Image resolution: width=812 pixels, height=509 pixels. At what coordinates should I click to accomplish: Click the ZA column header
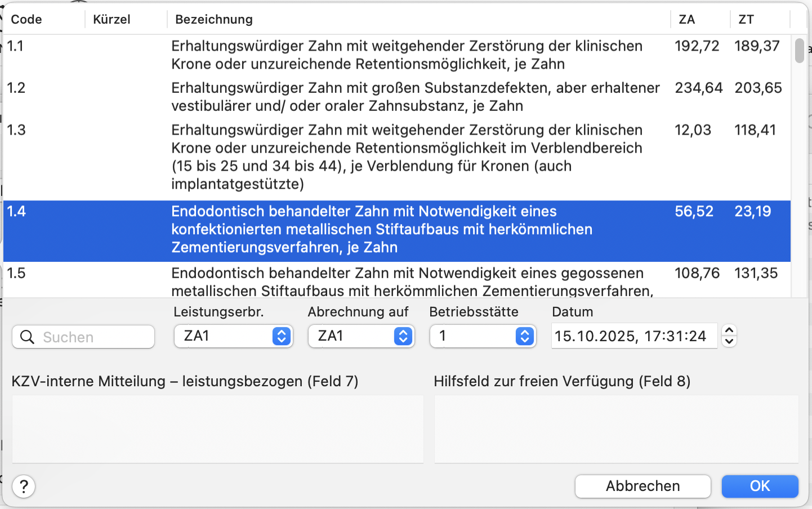pos(686,19)
